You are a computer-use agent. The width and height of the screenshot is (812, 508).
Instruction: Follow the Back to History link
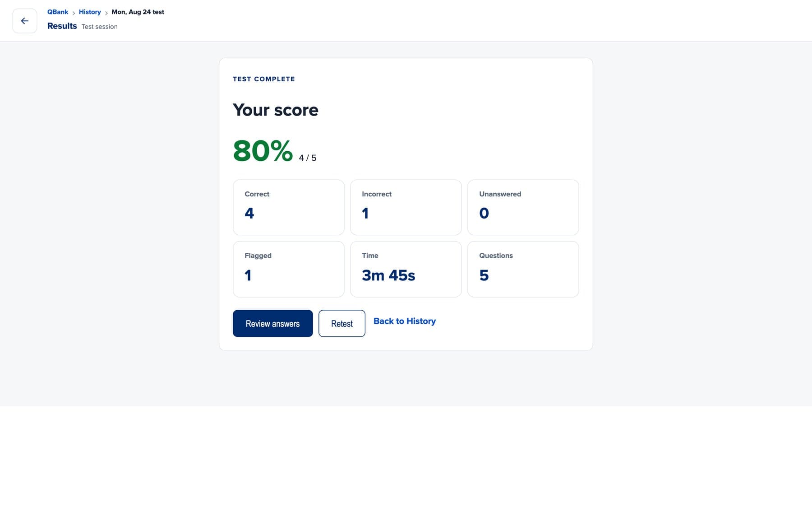coord(404,321)
